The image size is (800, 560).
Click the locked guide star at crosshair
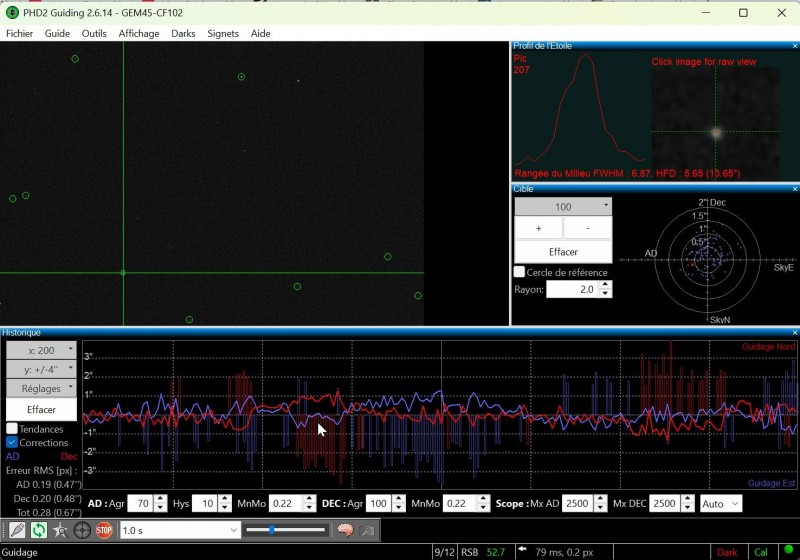coord(123,273)
